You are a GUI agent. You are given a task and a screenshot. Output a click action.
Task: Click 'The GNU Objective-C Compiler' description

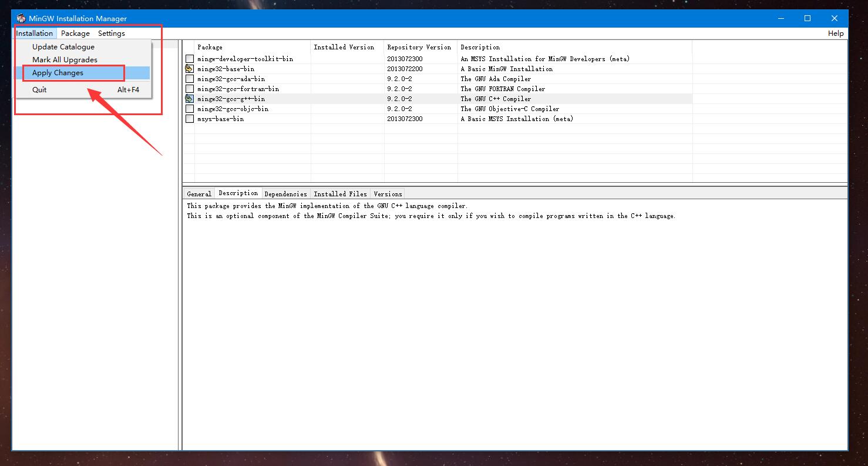[510, 109]
